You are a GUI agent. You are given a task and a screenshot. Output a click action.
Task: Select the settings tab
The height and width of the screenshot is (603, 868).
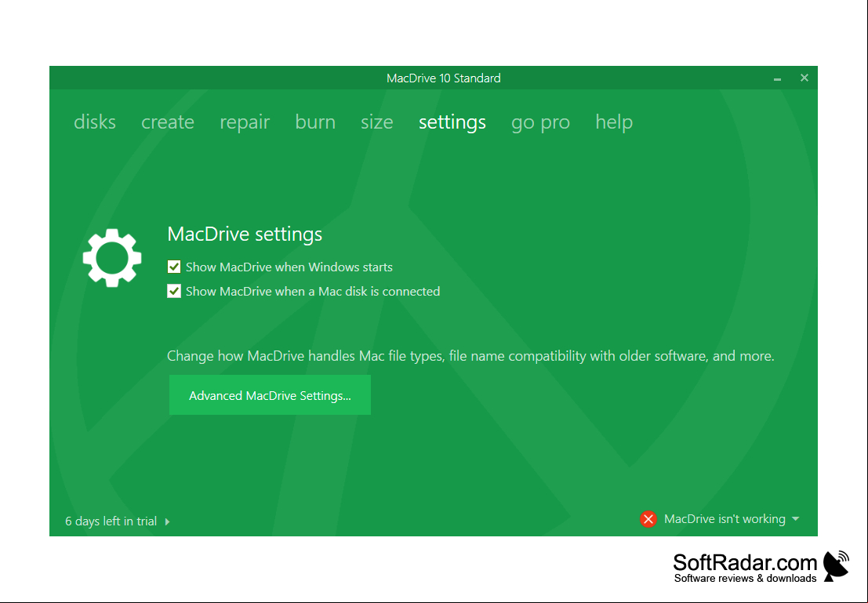tap(452, 122)
